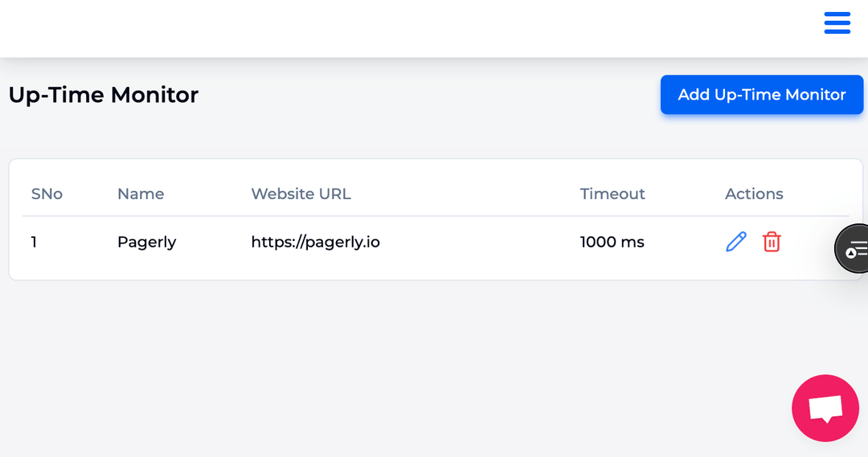Image resolution: width=868 pixels, height=457 pixels.
Task: Select the Timeout column header
Action: click(612, 194)
